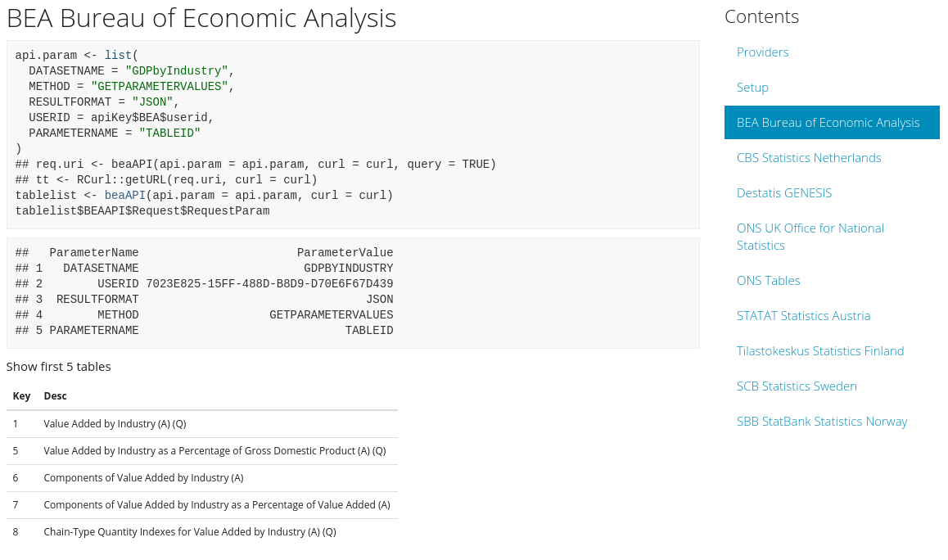Click the ParameterName output column header
The height and width of the screenshot is (560, 948).
pyautogui.click(x=93, y=252)
